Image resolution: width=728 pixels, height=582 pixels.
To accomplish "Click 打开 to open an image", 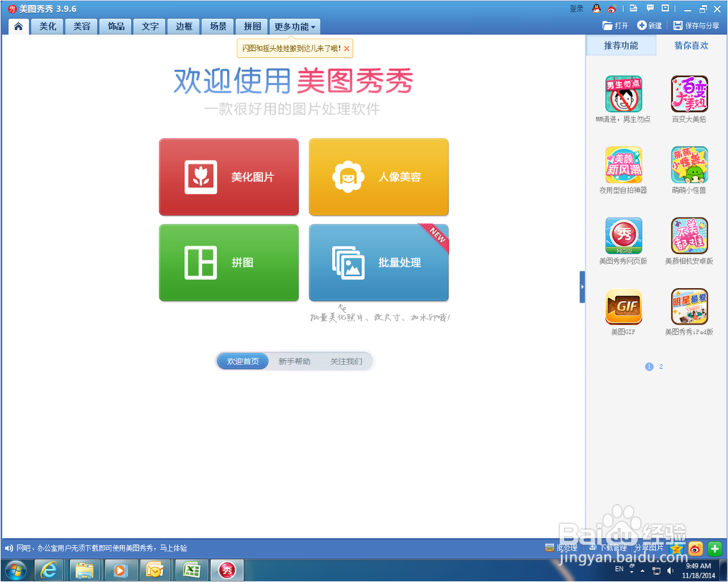I will (x=615, y=25).
